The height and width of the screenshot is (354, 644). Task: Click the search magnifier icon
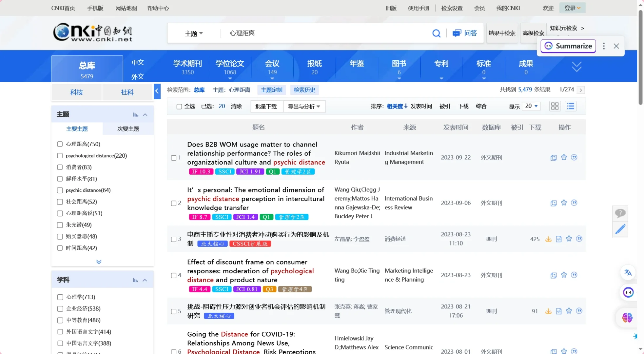(x=436, y=33)
